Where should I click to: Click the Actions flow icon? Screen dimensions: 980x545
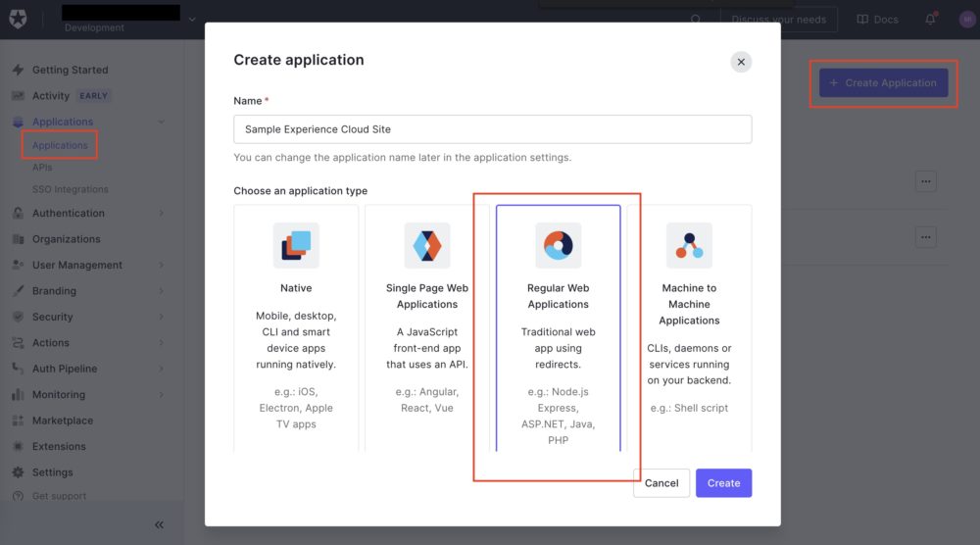18,342
